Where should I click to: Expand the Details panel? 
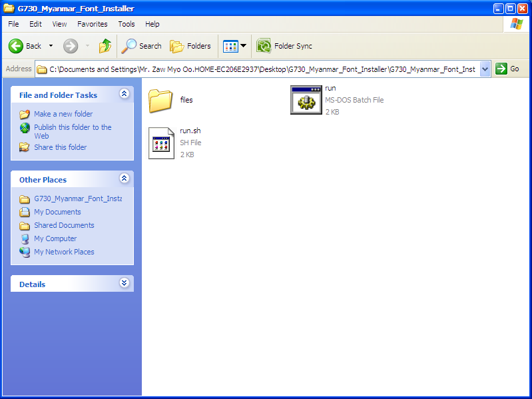click(125, 282)
